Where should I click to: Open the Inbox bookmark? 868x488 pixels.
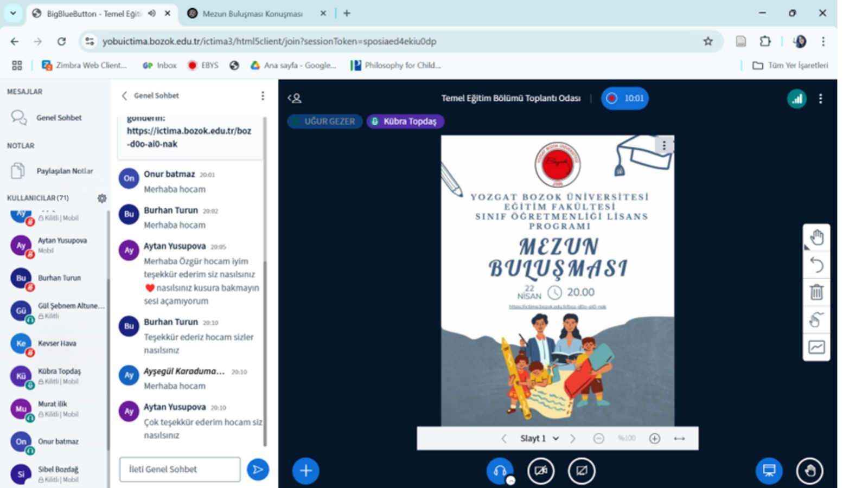pos(159,65)
